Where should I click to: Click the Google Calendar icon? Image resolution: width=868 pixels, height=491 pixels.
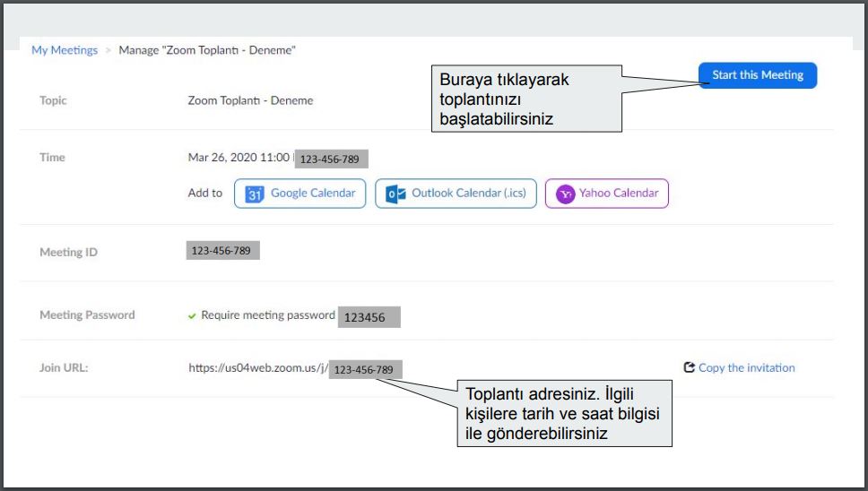coord(255,194)
